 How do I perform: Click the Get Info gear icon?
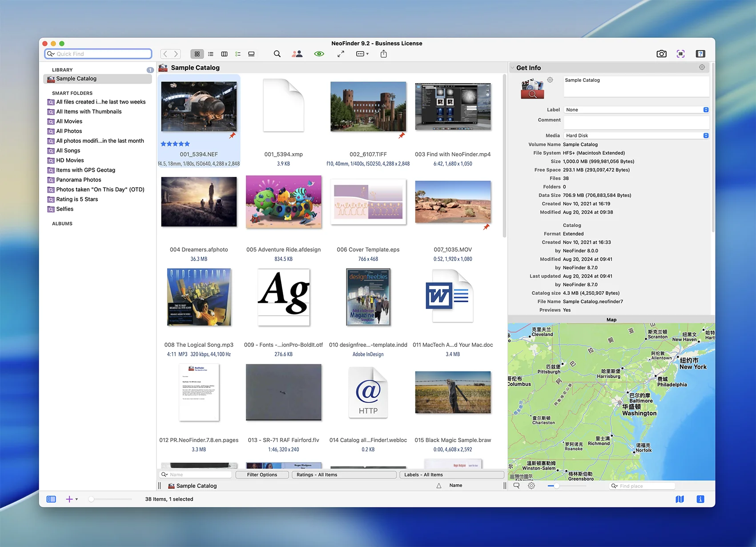(x=702, y=67)
